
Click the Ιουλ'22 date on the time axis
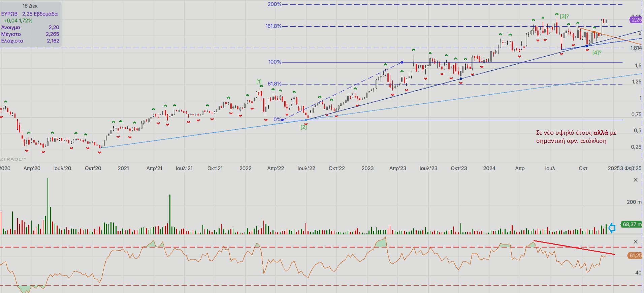(307, 168)
